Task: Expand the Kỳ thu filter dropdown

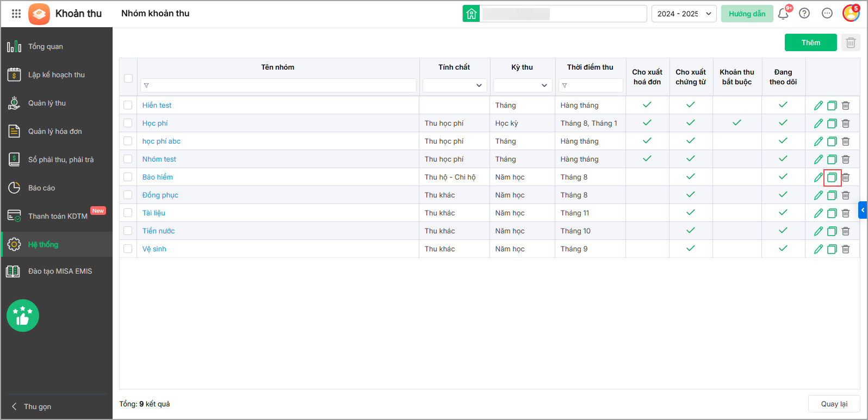Action: 522,85
